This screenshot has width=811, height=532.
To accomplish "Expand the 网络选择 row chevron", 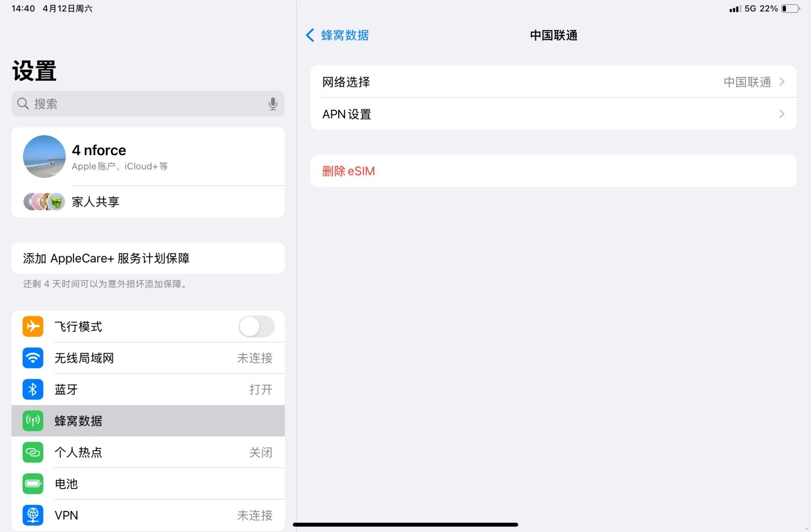I will coord(782,82).
